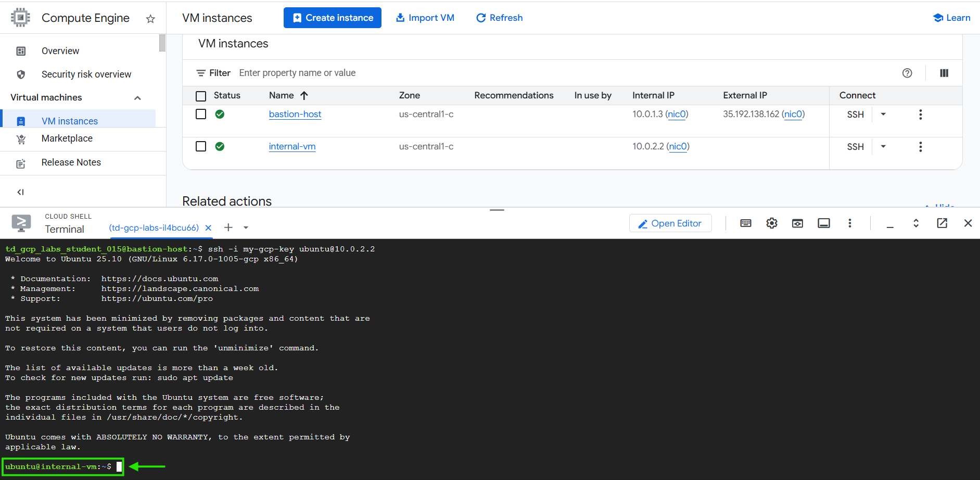Select the bastion-host checkbox
Image resolution: width=980 pixels, height=480 pixels.
point(201,115)
